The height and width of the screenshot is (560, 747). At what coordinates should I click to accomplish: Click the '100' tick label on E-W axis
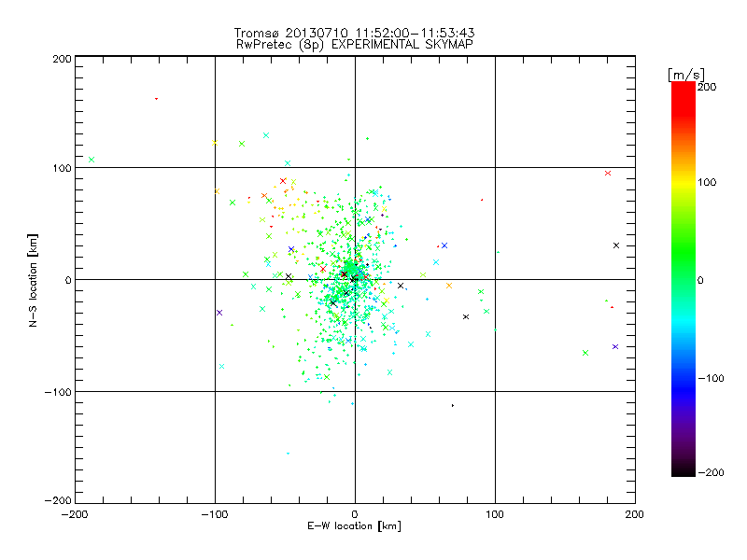point(495,514)
